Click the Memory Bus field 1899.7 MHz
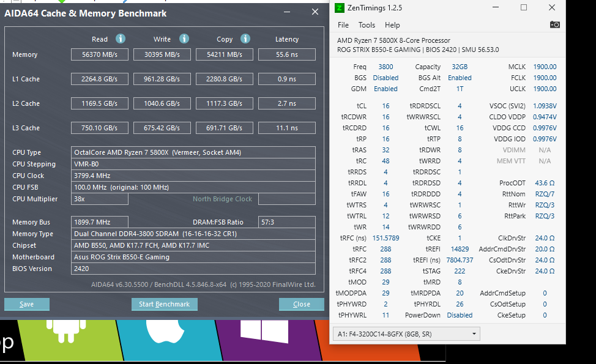Viewport: 596px width, 364px height. (x=100, y=222)
